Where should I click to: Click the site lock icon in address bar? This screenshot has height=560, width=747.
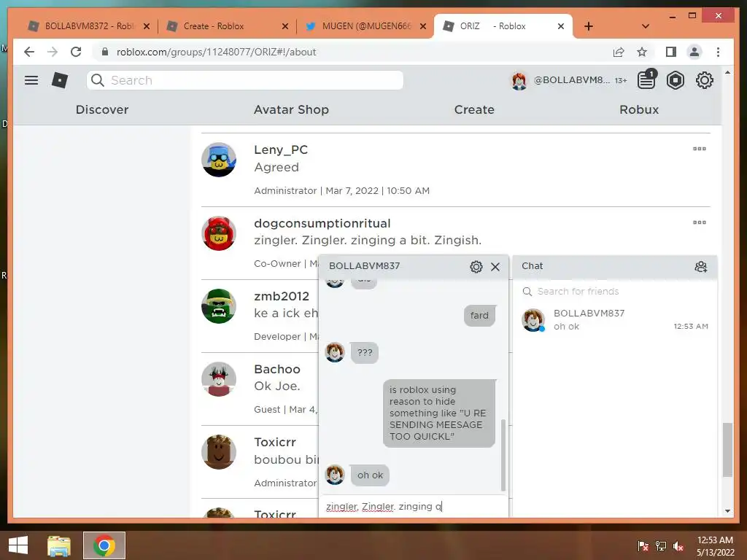105,52
